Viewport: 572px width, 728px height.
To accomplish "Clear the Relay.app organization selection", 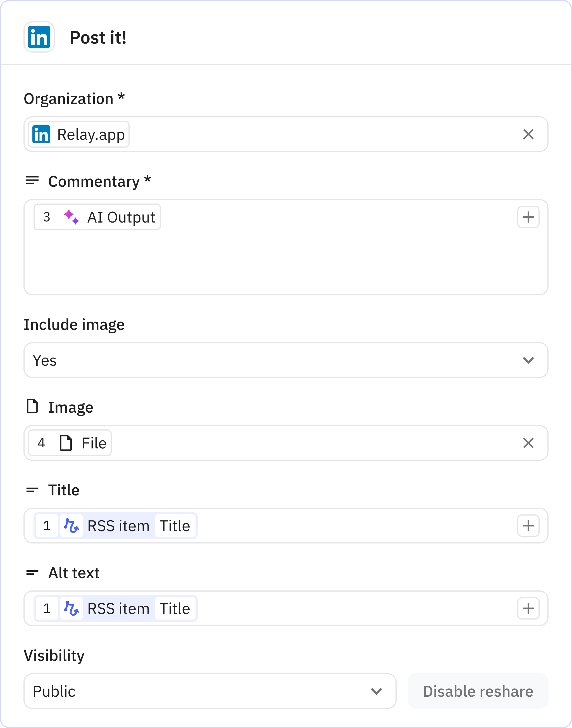I will 528,134.
